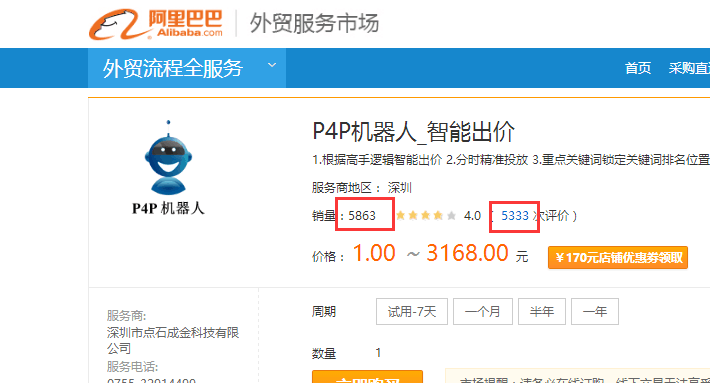The width and height of the screenshot is (710, 383).
Task: Click the sales count 5863
Action: tap(362, 216)
